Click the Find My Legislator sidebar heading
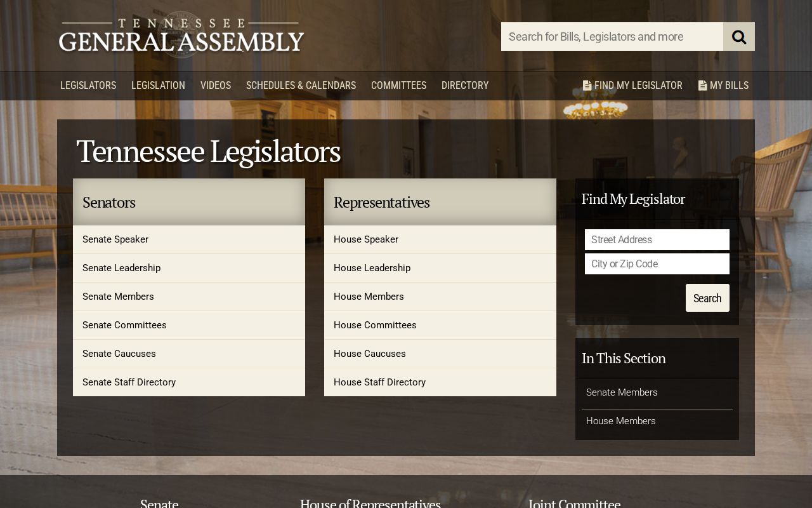 coord(633,199)
